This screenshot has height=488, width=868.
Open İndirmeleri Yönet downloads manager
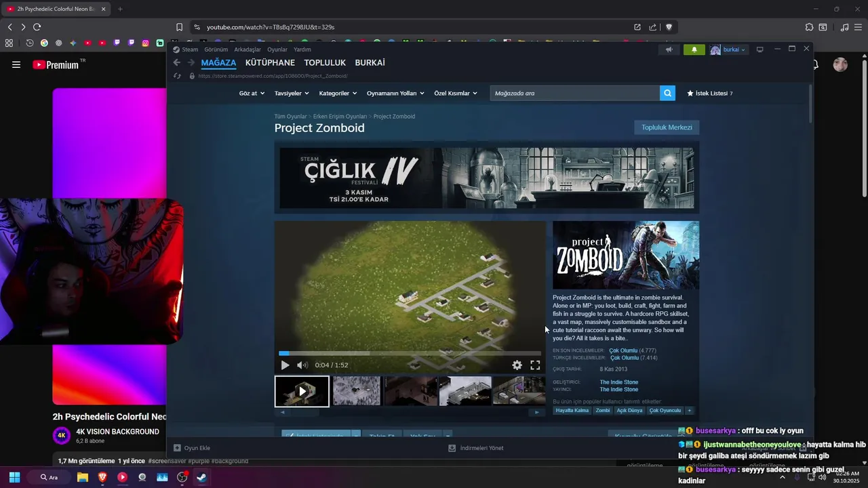tap(476, 448)
